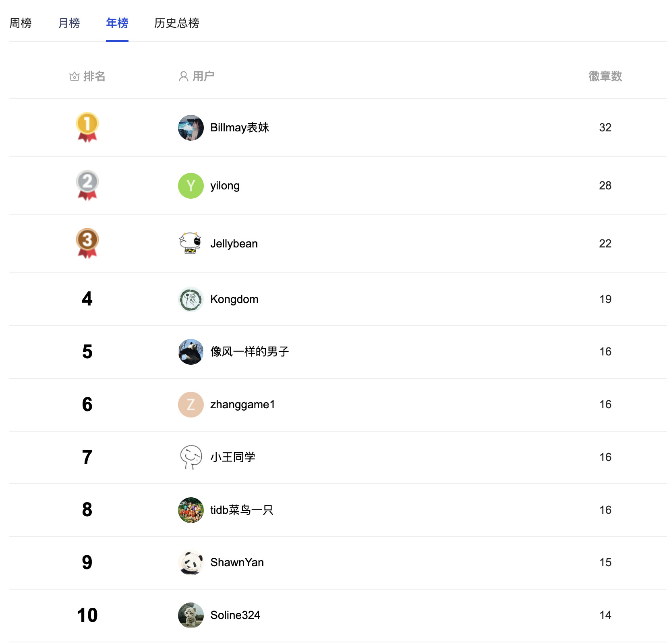This screenshot has width=667, height=644.
Task: Switch to the 月榜 tab
Action: click(69, 23)
